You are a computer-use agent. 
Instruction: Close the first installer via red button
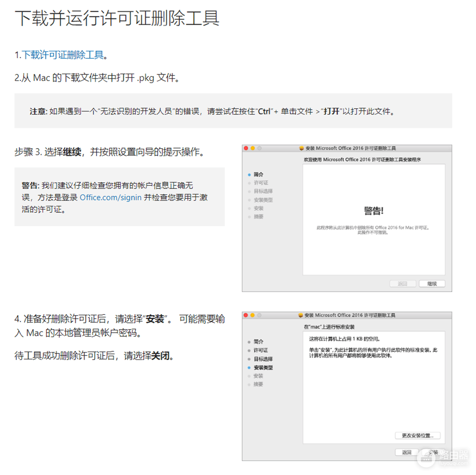[246, 148]
